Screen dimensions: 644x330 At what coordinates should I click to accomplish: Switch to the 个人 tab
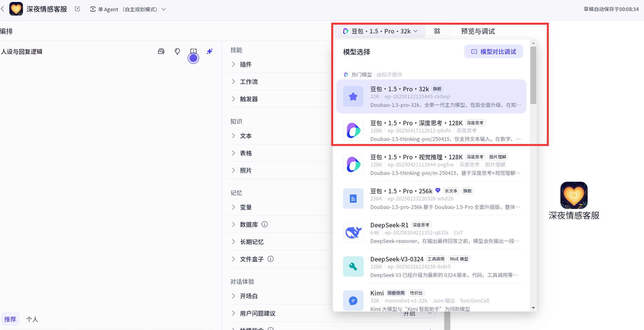coord(32,319)
